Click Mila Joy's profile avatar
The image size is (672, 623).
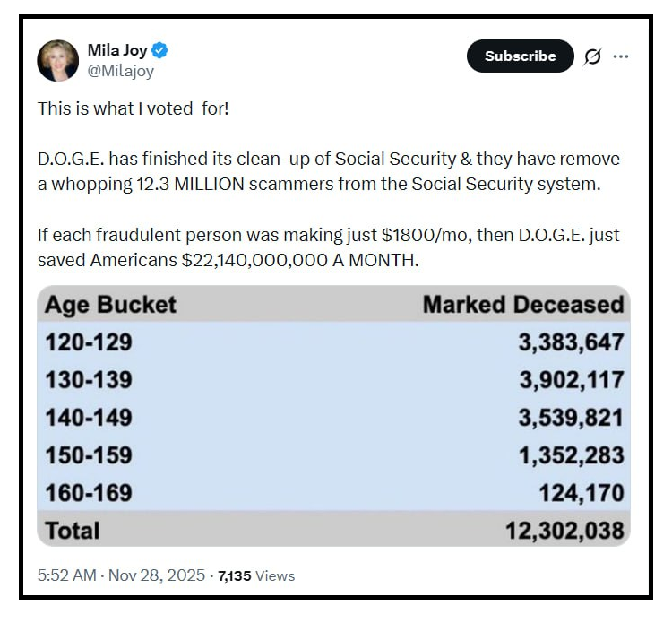58,61
